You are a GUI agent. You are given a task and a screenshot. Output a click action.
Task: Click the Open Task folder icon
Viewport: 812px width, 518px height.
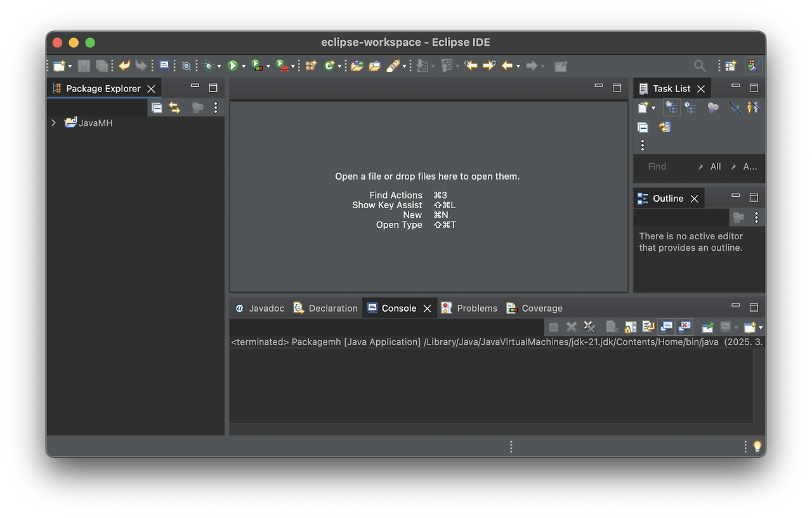coord(375,65)
